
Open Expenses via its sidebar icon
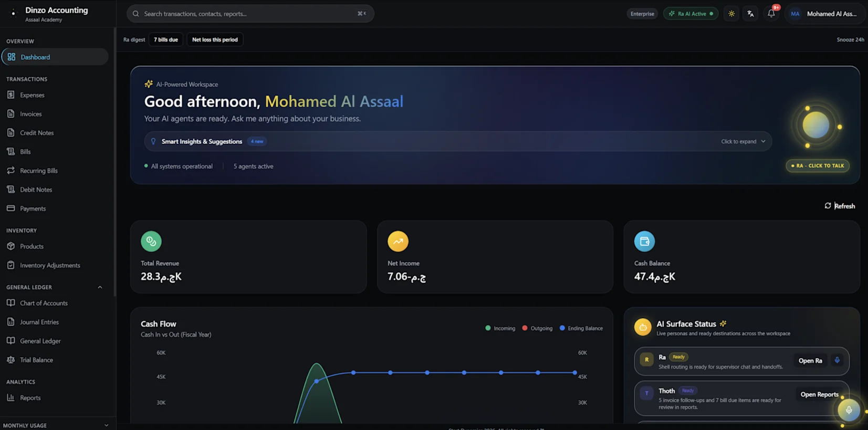[x=11, y=95]
